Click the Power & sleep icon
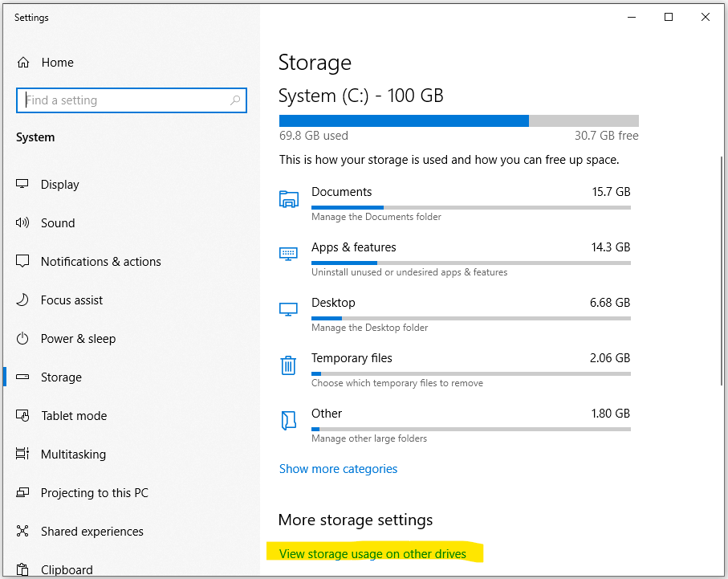The width and height of the screenshot is (728, 579). coord(22,338)
